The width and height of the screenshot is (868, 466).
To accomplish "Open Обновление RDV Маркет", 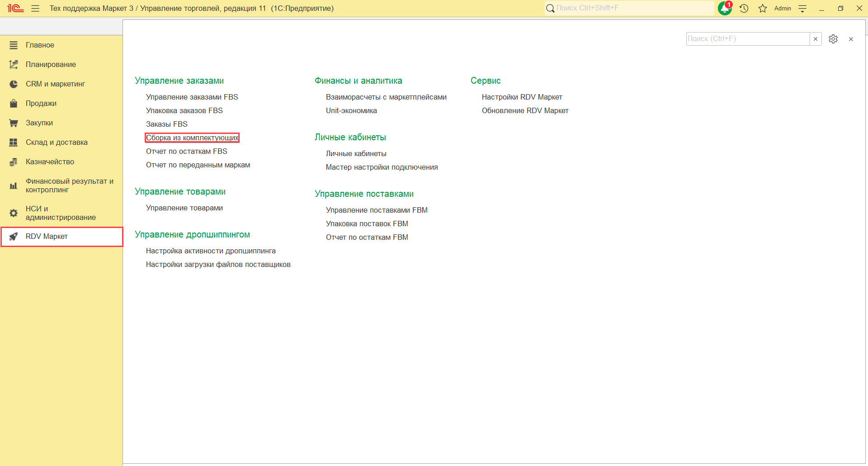I will pyautogui.click(x=525, y=111).
